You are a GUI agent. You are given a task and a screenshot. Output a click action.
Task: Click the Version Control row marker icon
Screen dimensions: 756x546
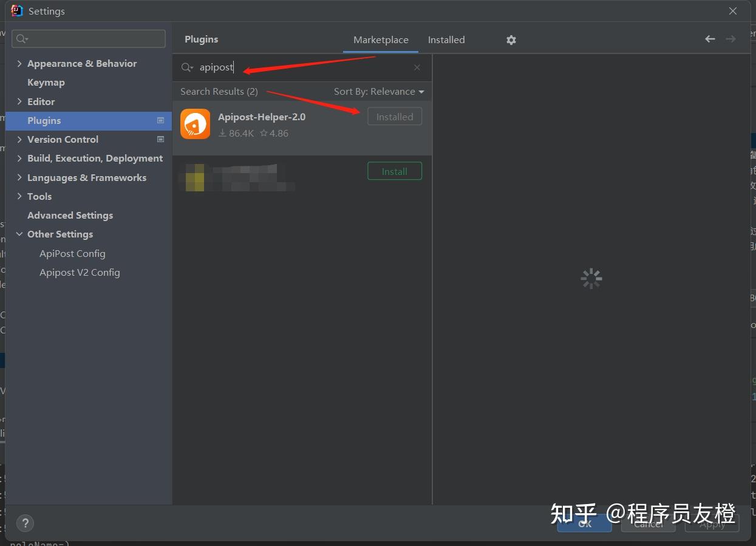pos(160,139)
